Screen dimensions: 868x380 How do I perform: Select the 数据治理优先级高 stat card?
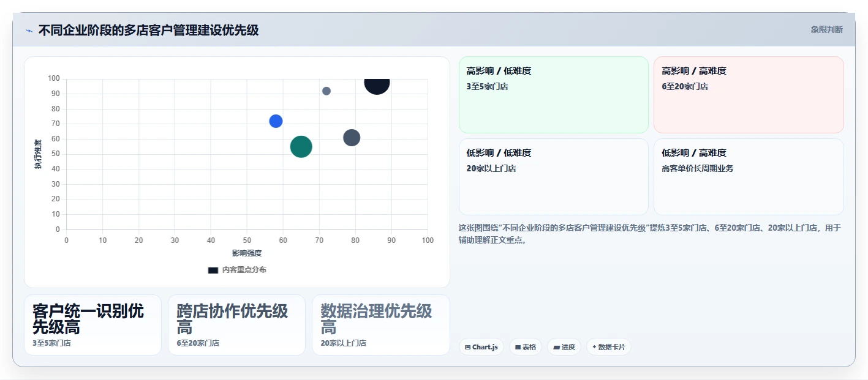click(x=381, y=325)
